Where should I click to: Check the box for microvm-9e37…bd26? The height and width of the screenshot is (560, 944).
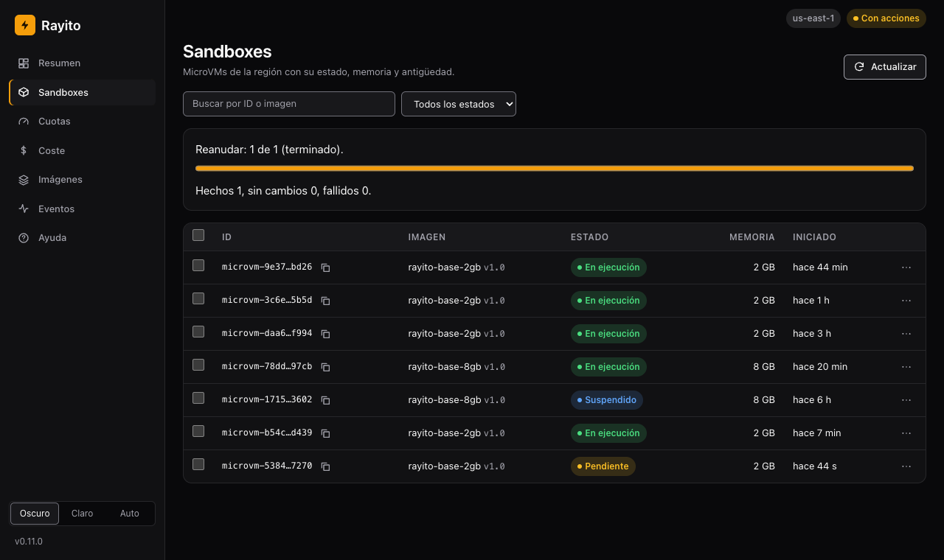point(198,265)
